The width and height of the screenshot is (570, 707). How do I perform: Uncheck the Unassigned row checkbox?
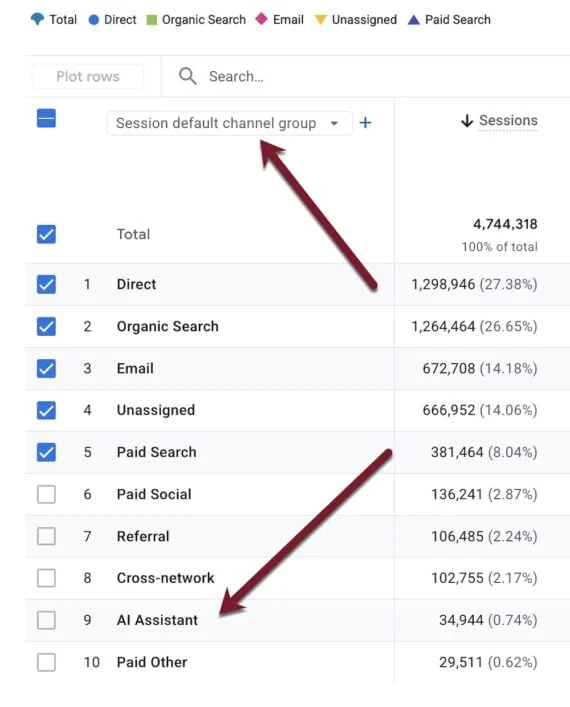46,410
